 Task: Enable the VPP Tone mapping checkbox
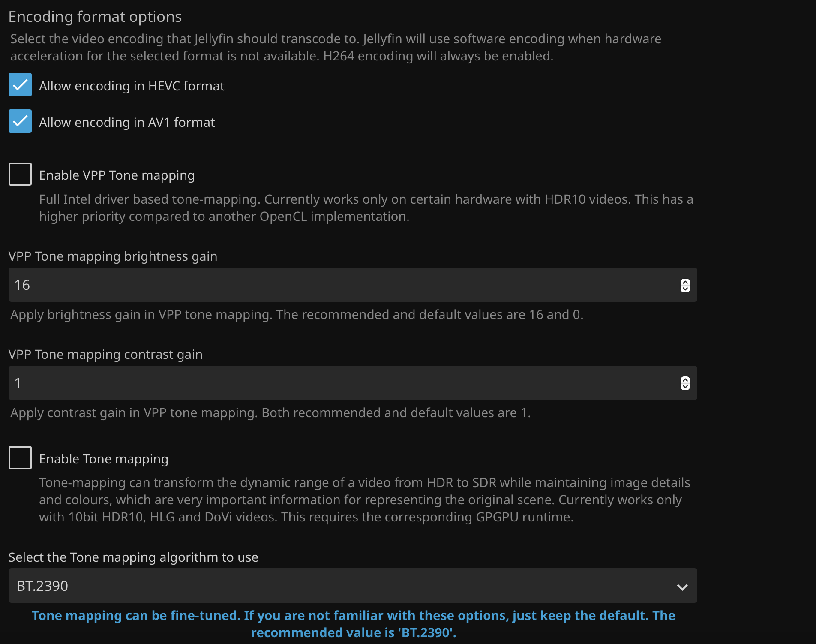[x=20, y=174]
